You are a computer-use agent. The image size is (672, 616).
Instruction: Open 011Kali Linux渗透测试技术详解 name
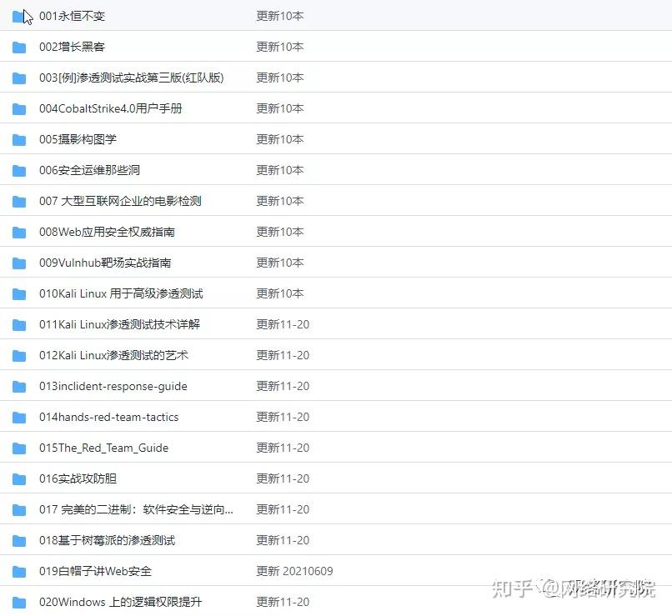pyautogui.click(x=119, y=324)
